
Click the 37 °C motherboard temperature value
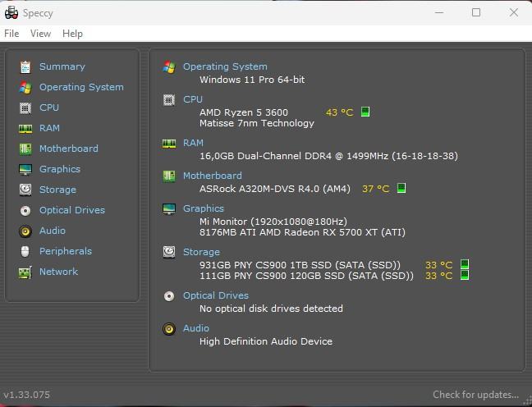point(375,189)
